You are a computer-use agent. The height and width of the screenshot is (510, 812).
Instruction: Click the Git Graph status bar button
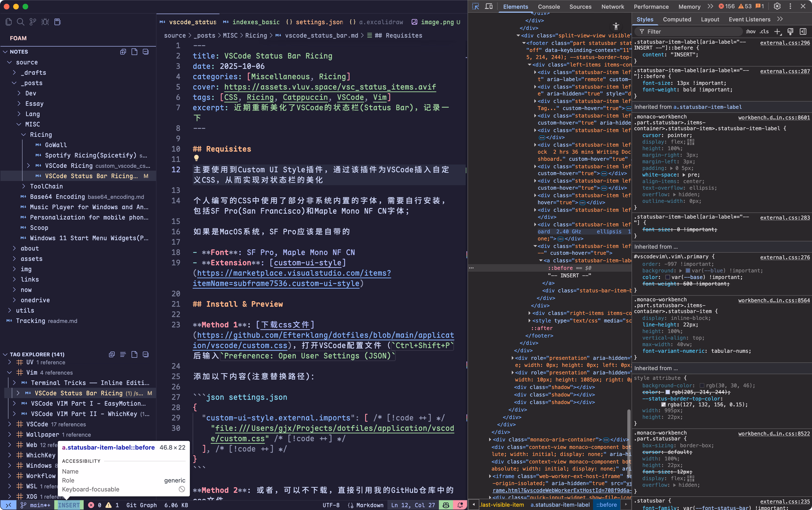(141, 505)
